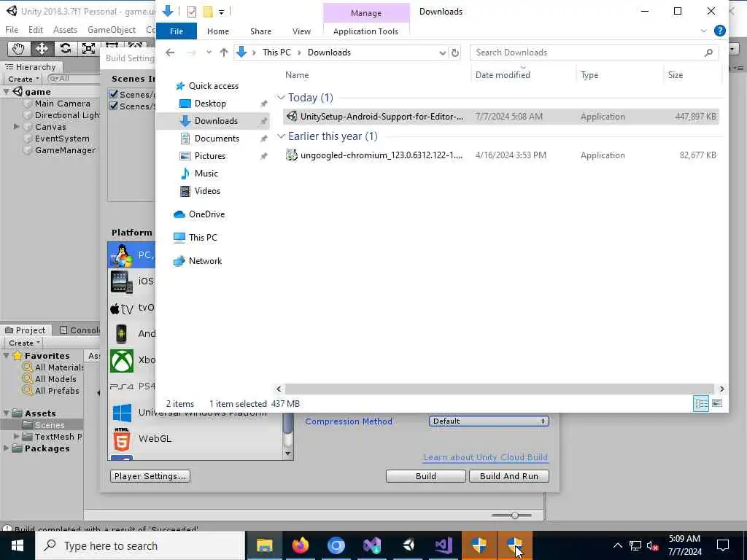Open the Compression Method dropdown
The width and height of the screenshot is (747, 560).
[x=489, y=421]
